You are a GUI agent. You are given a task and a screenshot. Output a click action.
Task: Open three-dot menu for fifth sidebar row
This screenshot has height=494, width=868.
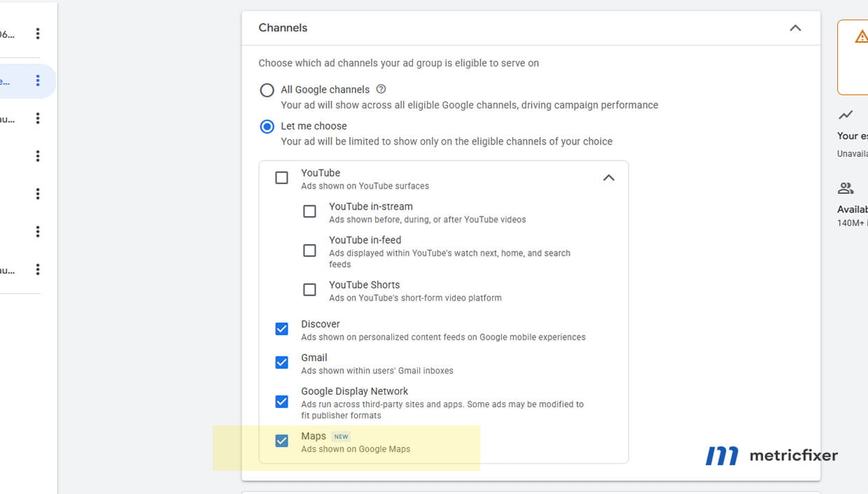(38, 193)
